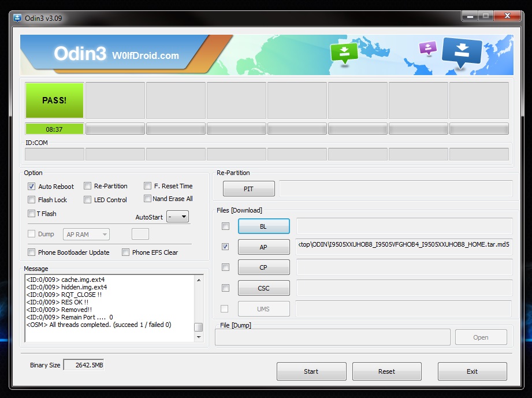This screenshot has width=532, height=398.
Task: Click the File [Dump] path field
Action: [333, 337]
